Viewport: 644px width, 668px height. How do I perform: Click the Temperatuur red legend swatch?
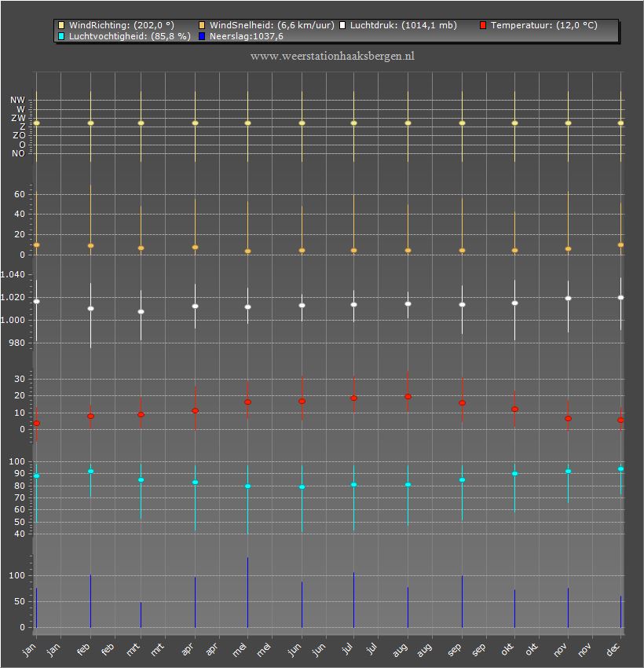point(483,26)
